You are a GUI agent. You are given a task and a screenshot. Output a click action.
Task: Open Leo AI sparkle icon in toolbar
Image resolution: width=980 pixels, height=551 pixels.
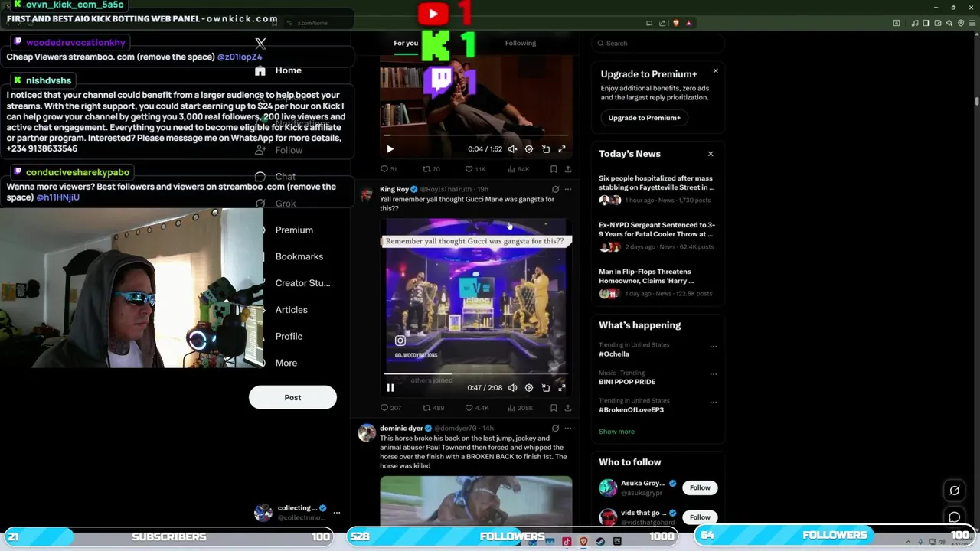950,23
